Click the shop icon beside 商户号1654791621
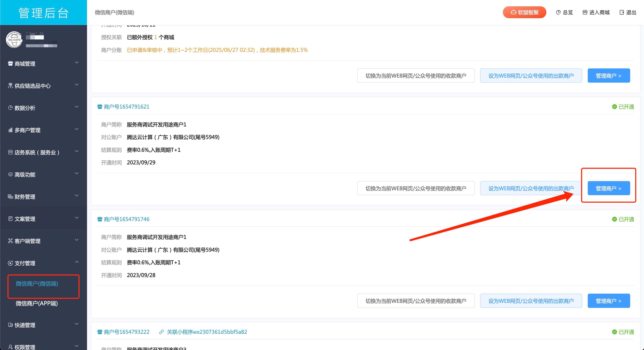The height and width of the screenshot is (350, 644). tap(100, 107)
